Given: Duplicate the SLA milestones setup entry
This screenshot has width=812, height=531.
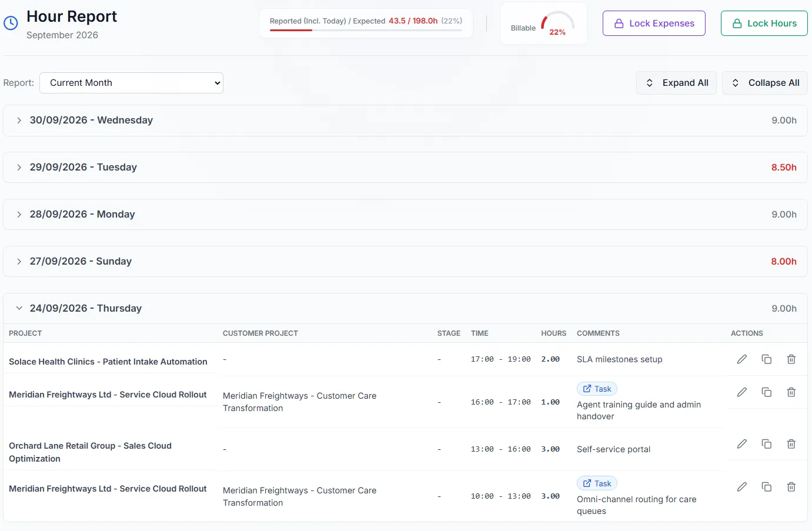Looking at the screenshot, I should [767, 359].
